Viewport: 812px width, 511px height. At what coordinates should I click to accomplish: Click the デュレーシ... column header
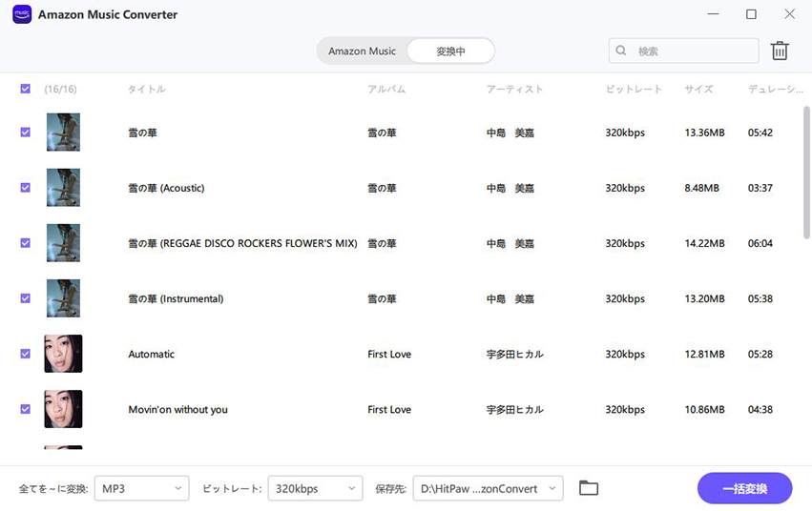[x=775, y=89]
